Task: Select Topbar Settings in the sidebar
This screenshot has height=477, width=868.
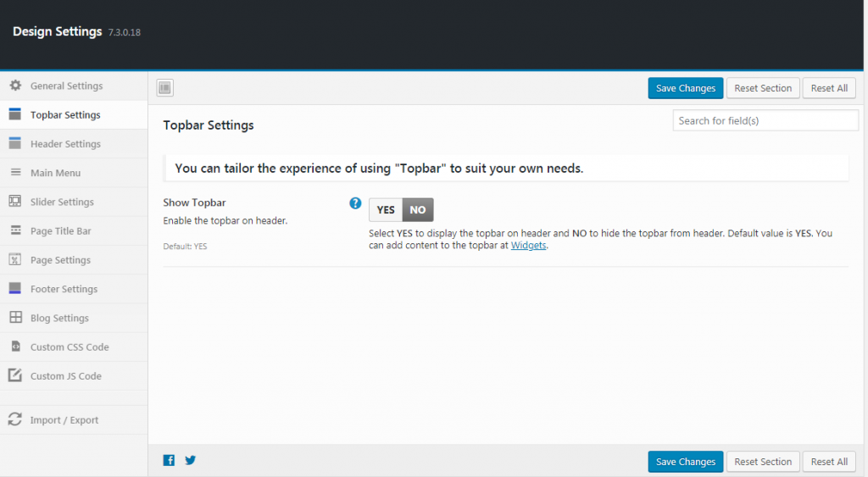Action: click(x=74, y=114)
